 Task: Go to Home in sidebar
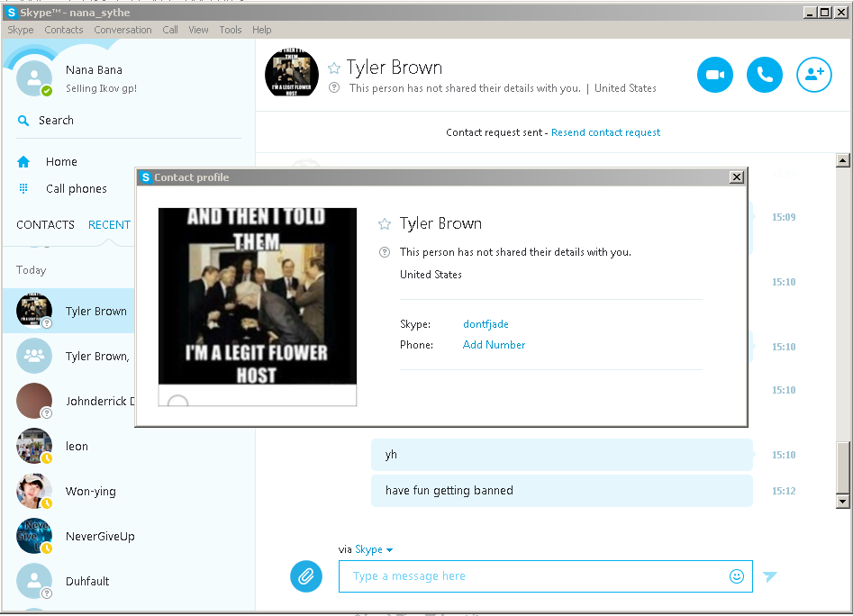[61, 161]
